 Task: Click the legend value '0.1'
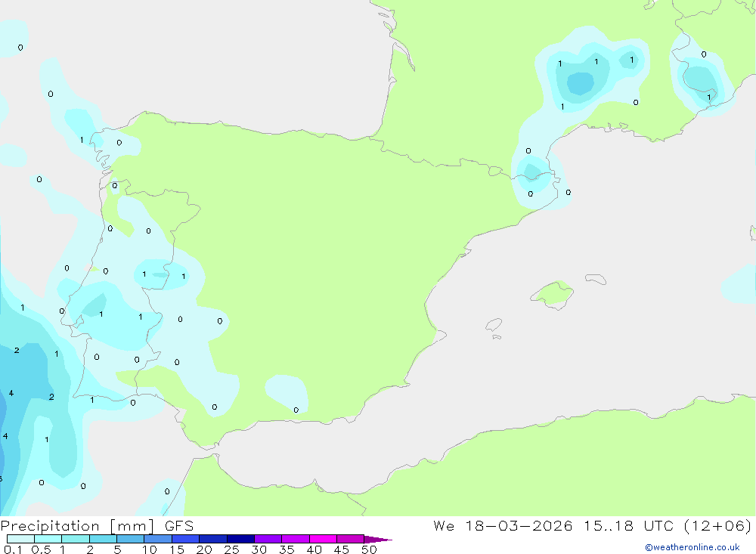13,549
